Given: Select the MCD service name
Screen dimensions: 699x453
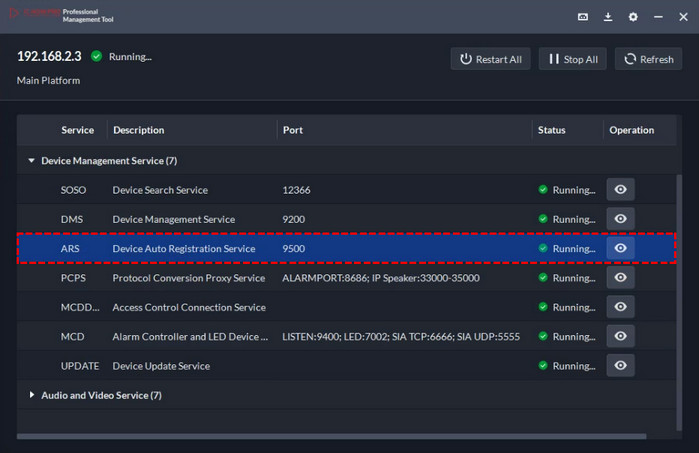Looking at the screenshot, I should point(72,337).
